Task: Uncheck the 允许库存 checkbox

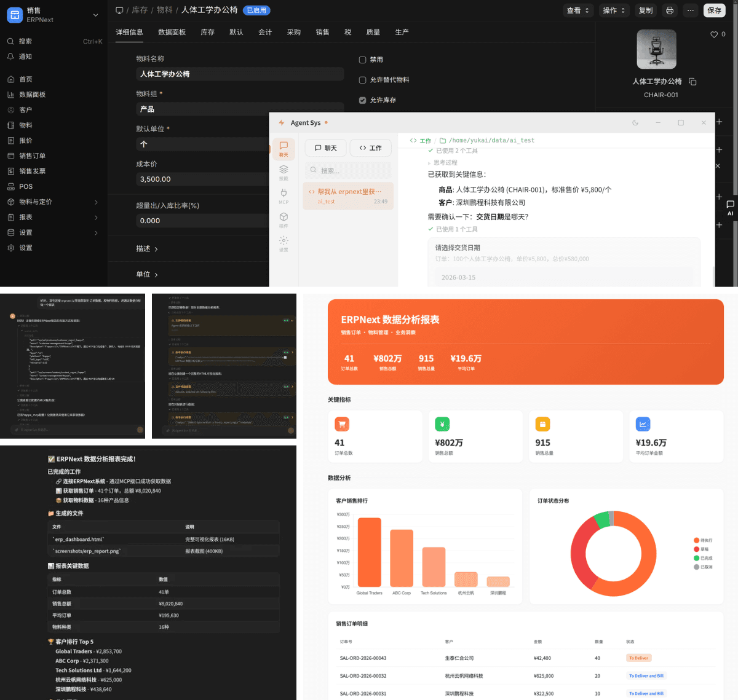Action: click(362, 100)
